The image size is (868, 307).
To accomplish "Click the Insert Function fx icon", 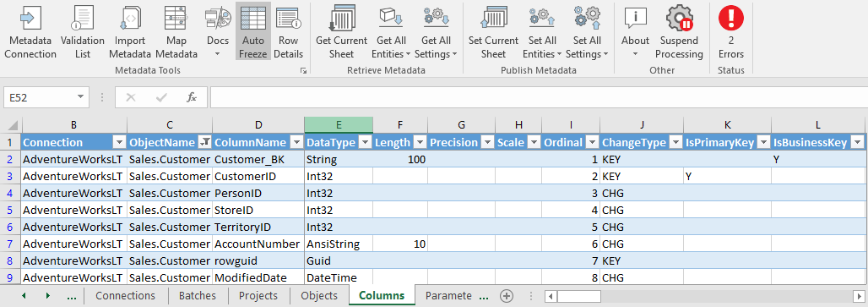I will [x=192, y=97].
